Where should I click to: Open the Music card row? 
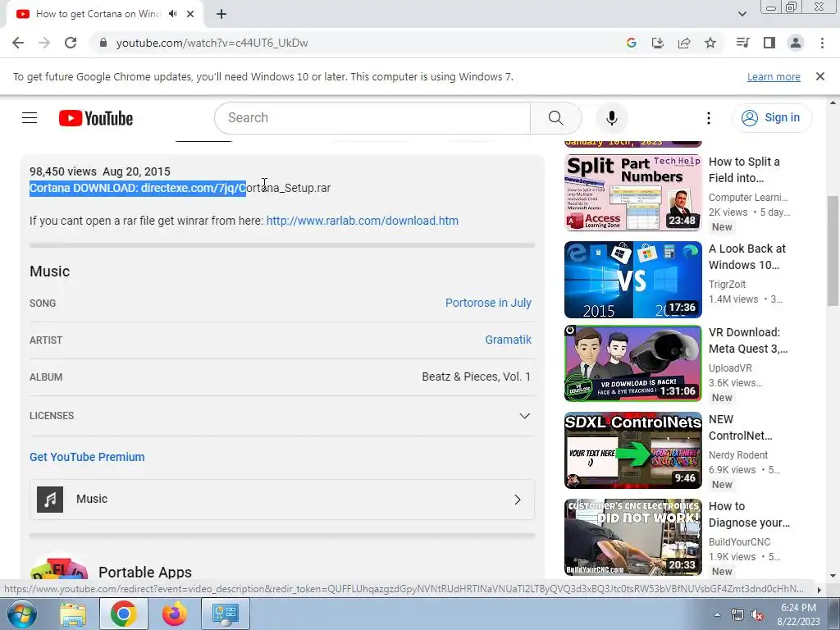tap(282, 500)
